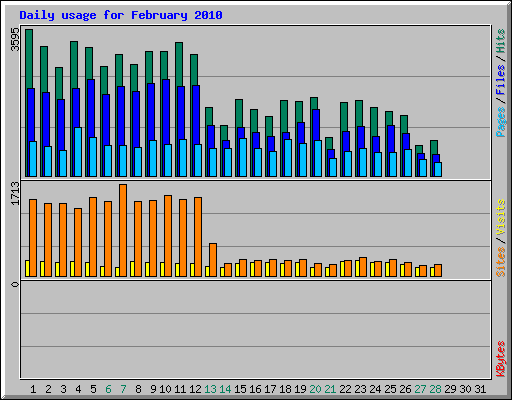The image size is (512, 400).
Task: Click weekend day 27 axis label
Action: [420, 389]
